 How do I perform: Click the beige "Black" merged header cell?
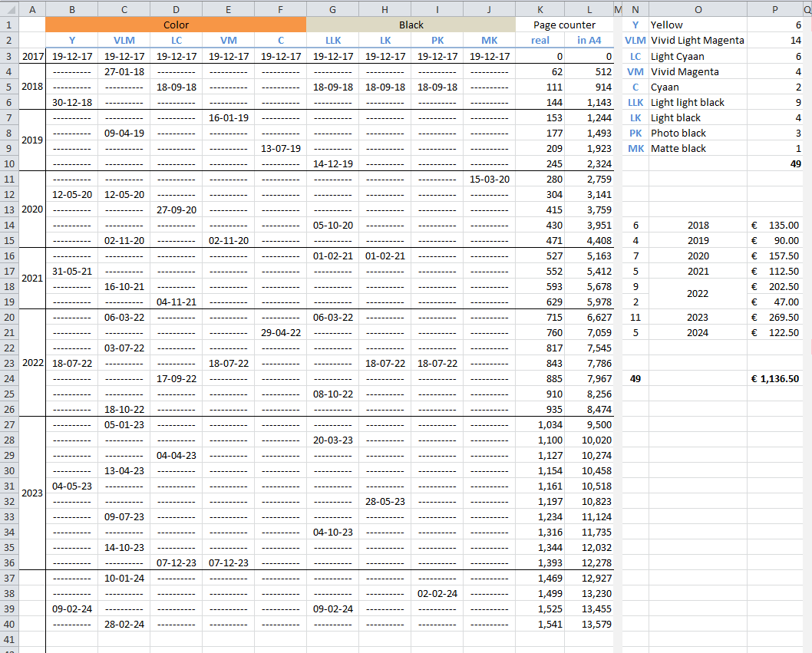411,25
